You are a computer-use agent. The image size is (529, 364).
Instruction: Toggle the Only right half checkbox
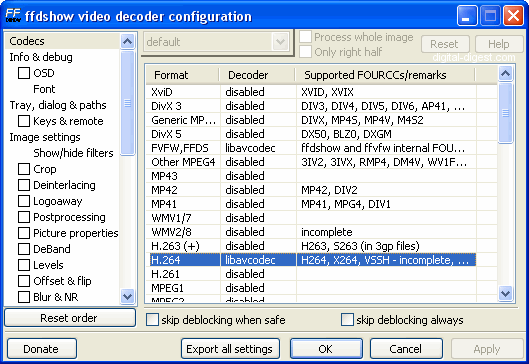305,52
